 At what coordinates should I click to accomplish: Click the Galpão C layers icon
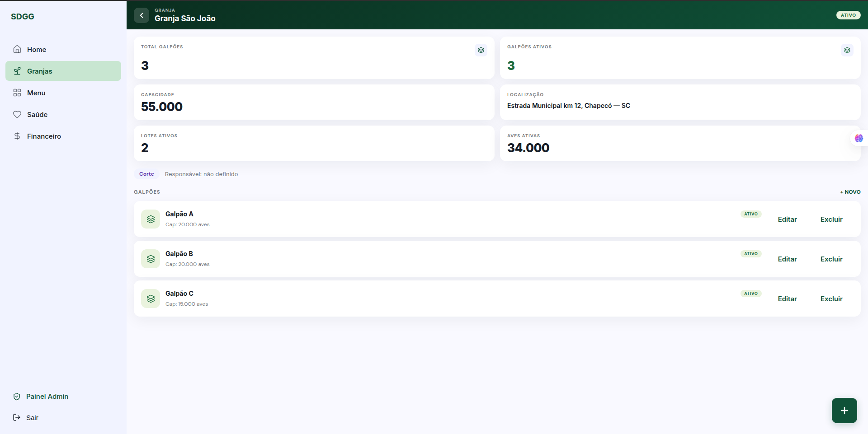pyautogui.click(x=151, y=299)
